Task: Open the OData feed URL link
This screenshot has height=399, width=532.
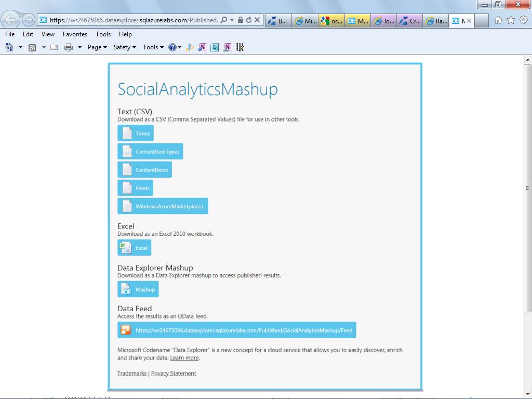Action: tap(237, 330)
